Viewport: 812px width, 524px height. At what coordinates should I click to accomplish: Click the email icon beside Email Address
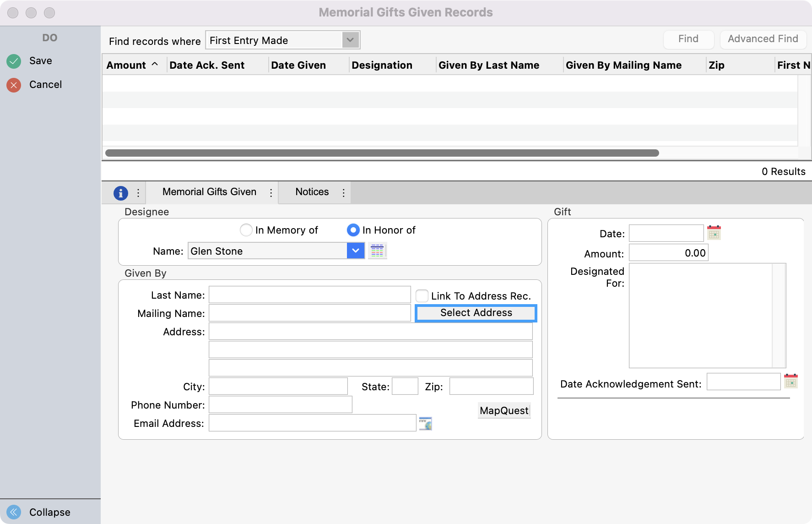(425, 424)
